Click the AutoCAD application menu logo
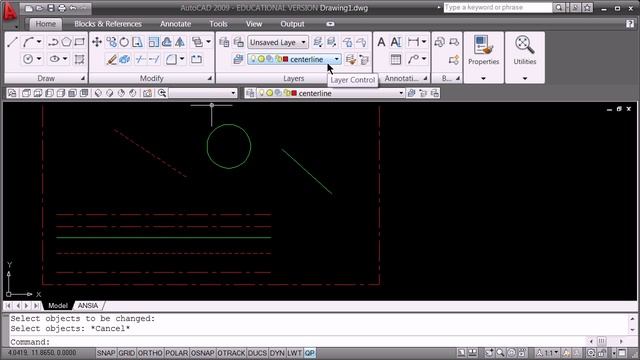640x360 pixels. [10, 11]
